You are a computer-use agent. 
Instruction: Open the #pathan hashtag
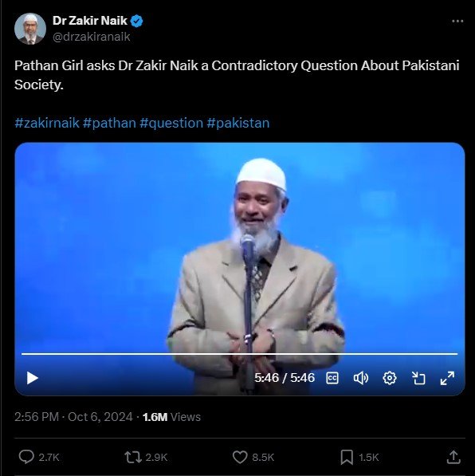point(109,123)
